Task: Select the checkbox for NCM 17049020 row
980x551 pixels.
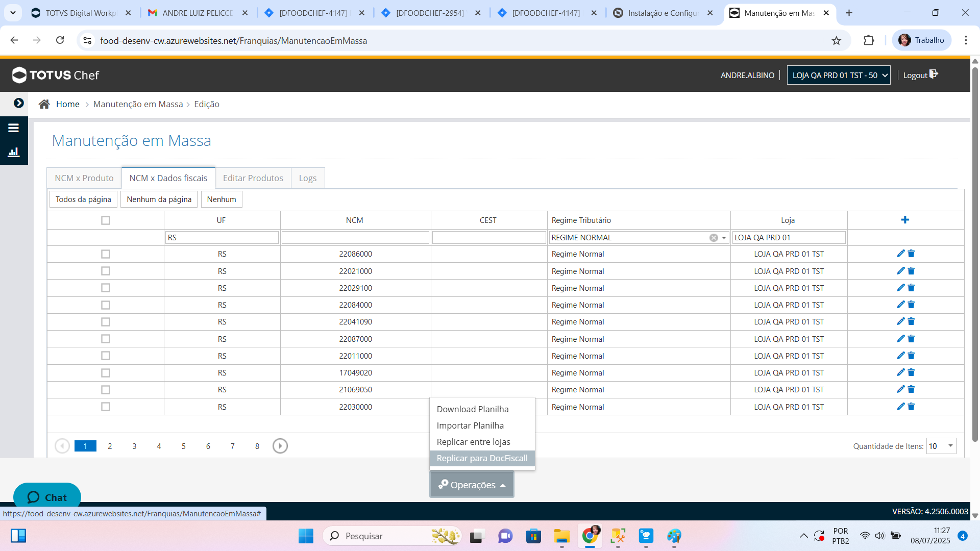Action: click(x=106, y=373)
